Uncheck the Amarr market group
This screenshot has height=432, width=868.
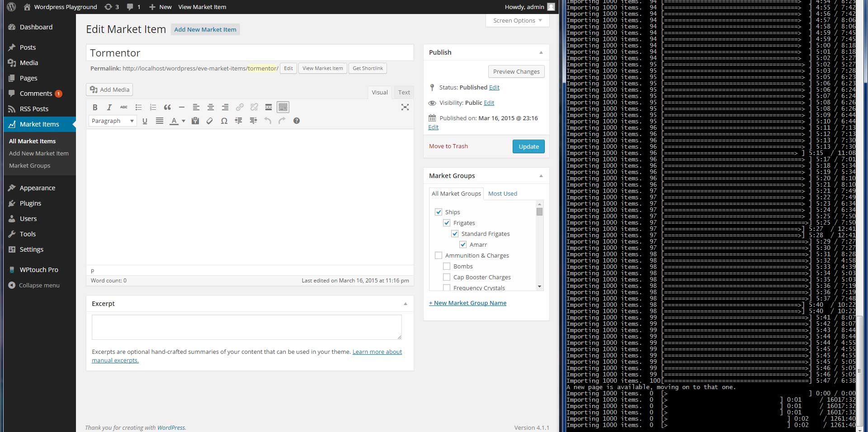point(463,244)
